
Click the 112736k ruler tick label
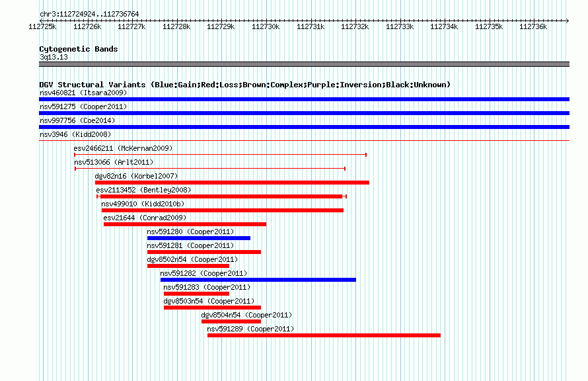click(533, 26)
